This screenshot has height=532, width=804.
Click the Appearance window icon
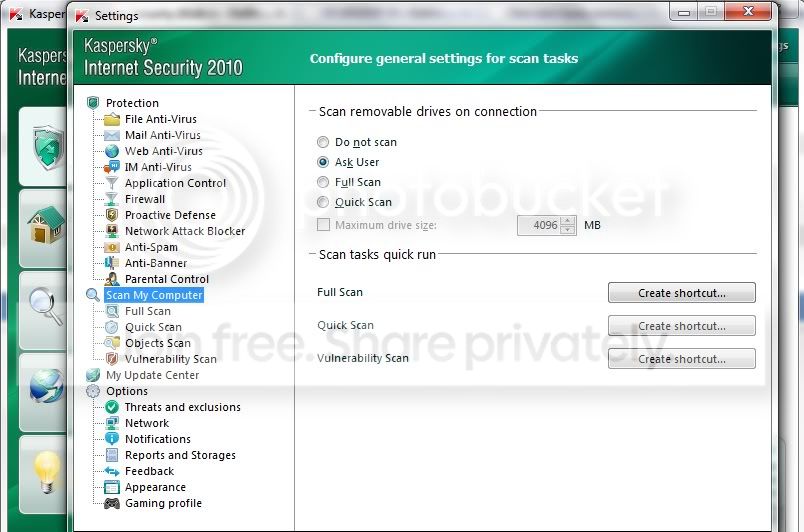(x=112, y=487)
